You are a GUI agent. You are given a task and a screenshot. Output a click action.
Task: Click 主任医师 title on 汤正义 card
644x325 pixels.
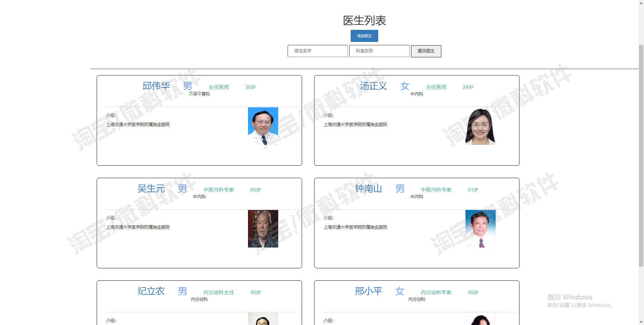click(436, 87)
